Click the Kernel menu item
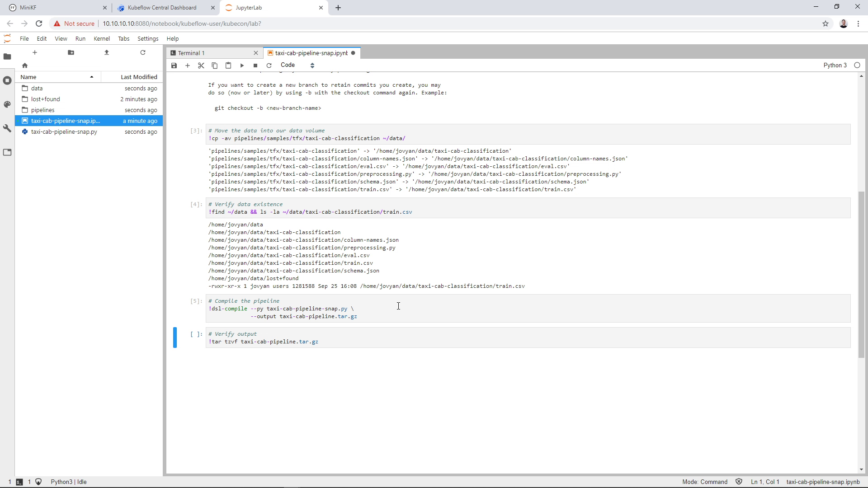The height and width of the screenshot is (488, 868). tap(102, 39)
